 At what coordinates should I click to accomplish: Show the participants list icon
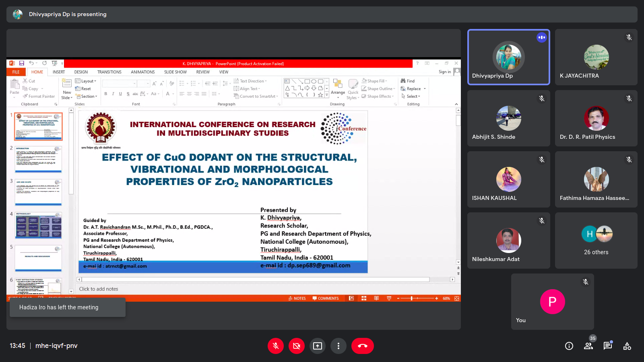pos(588,346)
